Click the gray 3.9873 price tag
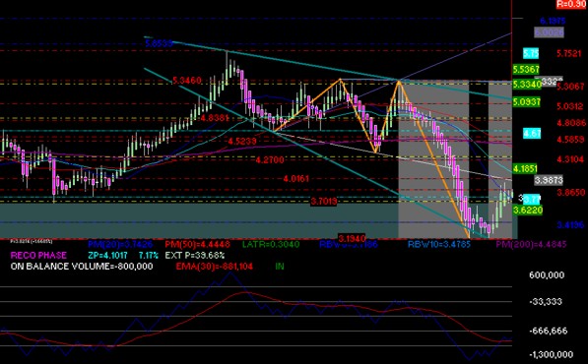 coord(549,180)
